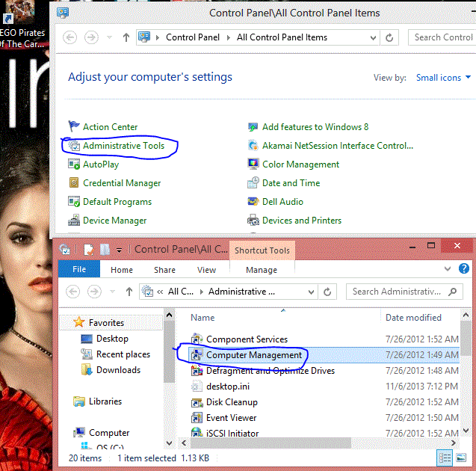Open Help with the question mark icon
Screen dimensions: 476x471
(464, 268)
